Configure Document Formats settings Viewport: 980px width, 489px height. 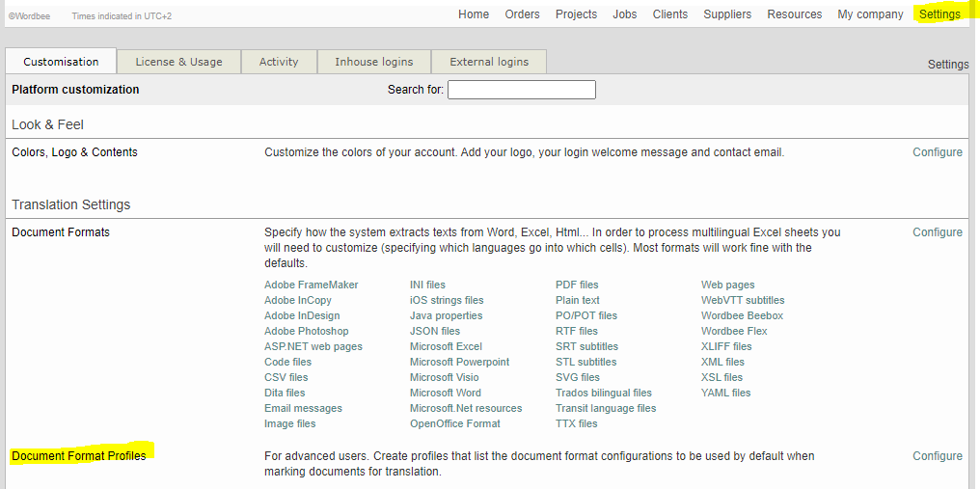pos(937,232)
